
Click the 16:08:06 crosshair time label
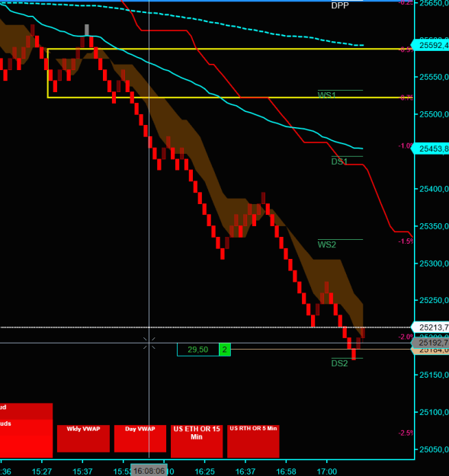pyautogui.click(x=149, y=471)
